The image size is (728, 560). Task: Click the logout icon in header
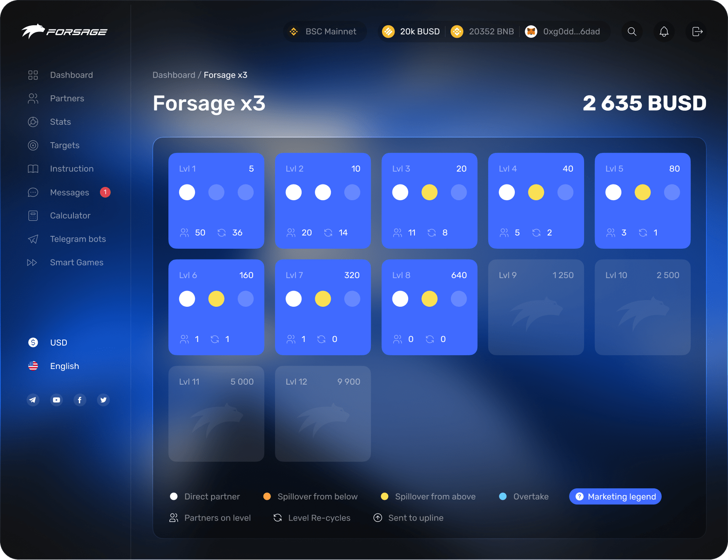click(x=697, y=32)
